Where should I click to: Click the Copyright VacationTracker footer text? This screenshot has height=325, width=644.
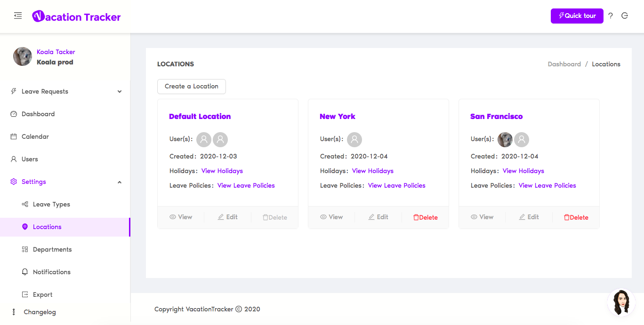(207, 309)
